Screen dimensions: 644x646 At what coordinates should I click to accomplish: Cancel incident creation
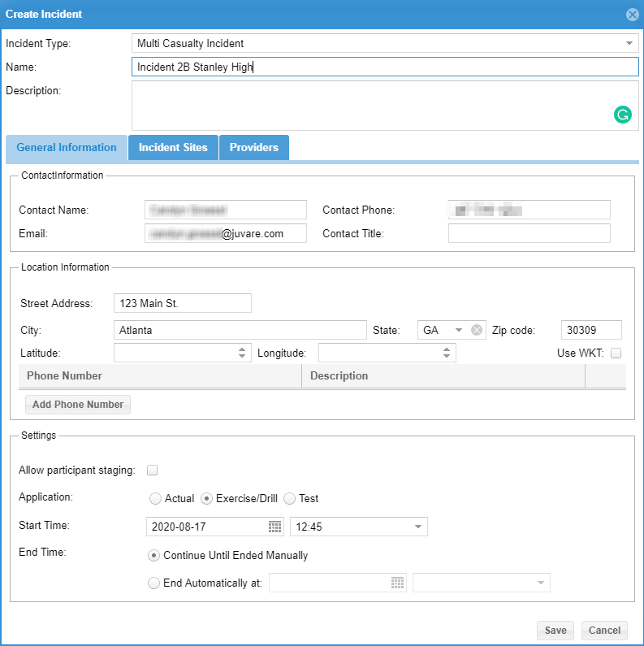[x=604, y=631]
